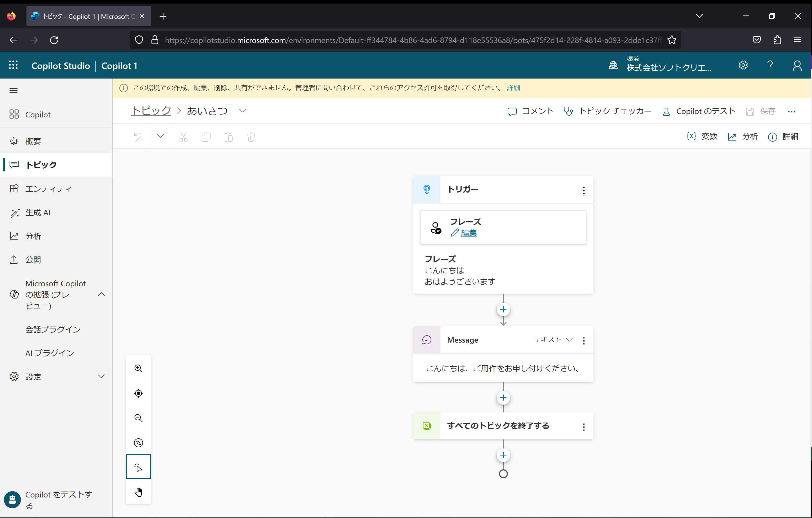Open the 変数 variables panel
This screenshot has height=518, width=812.
tap(702, 137)
